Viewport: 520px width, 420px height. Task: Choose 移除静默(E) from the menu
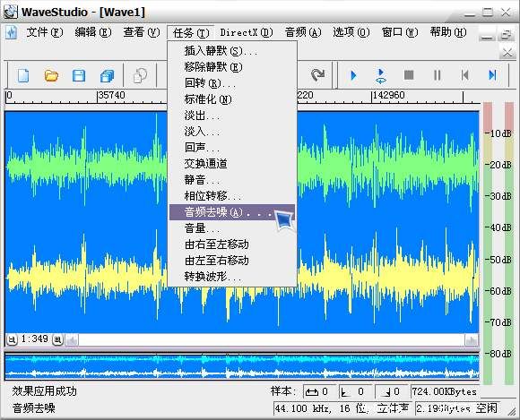pos(232,67)
